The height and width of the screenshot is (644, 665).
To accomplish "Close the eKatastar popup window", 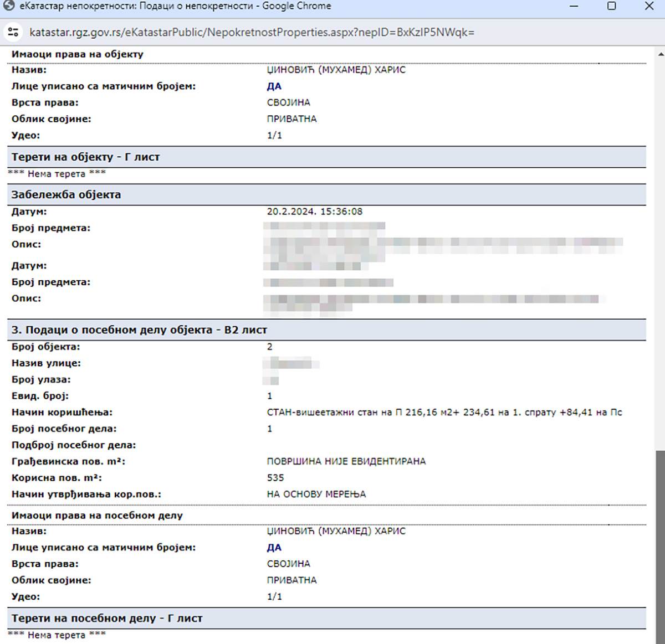I will [649, 6].
